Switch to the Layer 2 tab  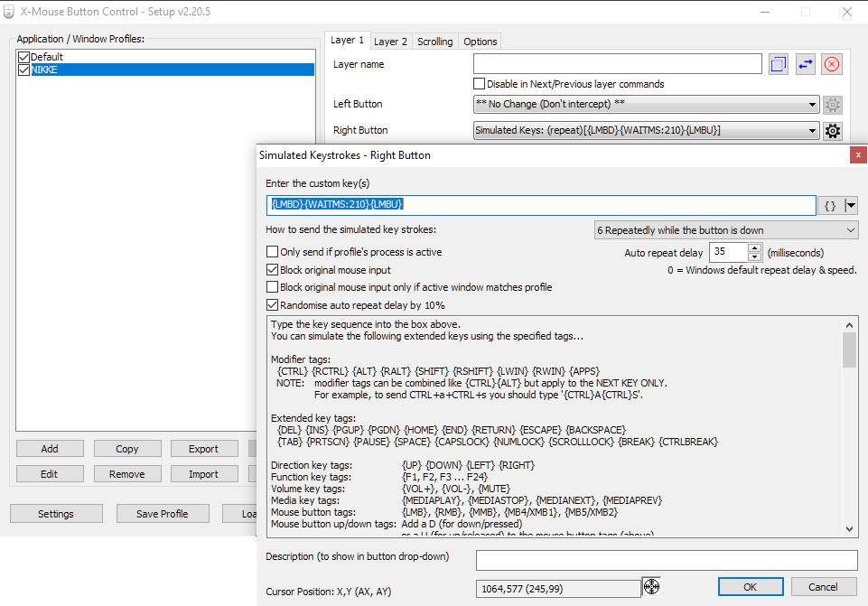pyautogui.click(x=390, y=42)
